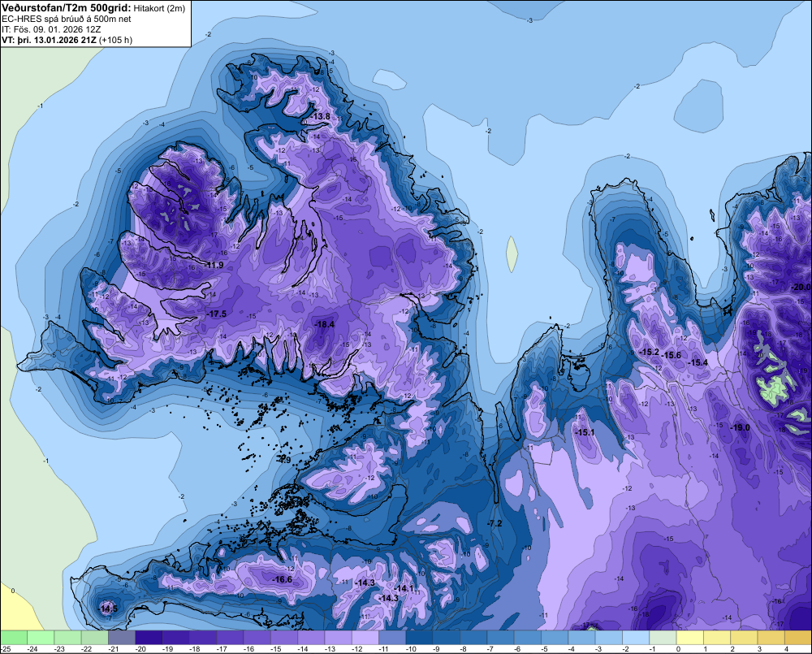
Task: Click the legend swatch labeled -4
Action: 581,638
